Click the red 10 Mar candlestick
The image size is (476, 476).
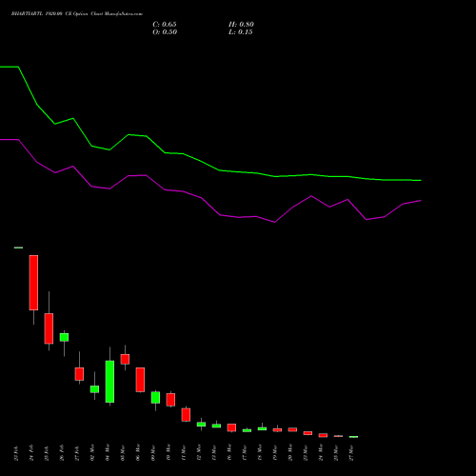tap(170, 400)
